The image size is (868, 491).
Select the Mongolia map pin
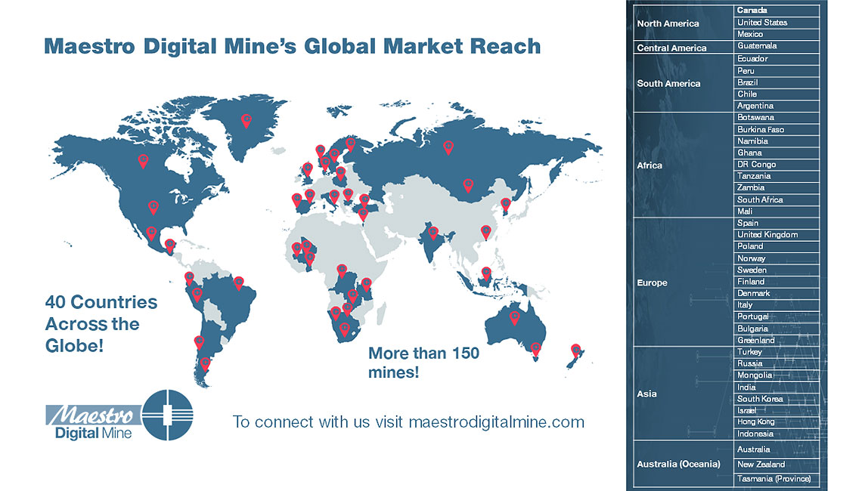pyautogui.click(x=468, y=185)
